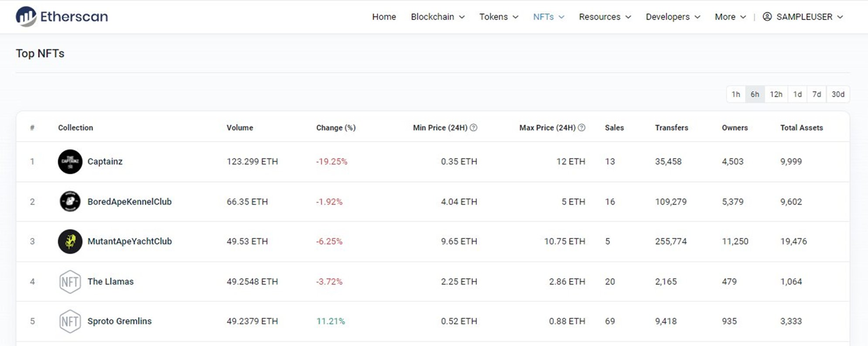Expand the NFTs menu
The height and width of the screenshot is (346, 868).
[x=549, y=17]
